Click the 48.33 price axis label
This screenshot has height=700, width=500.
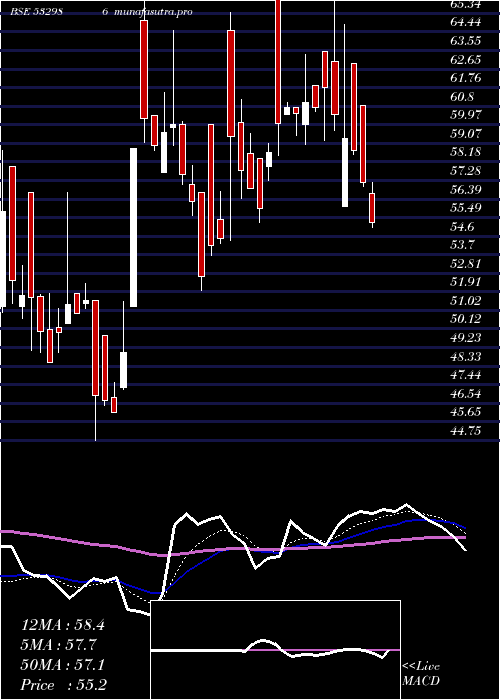click(x=466, y=357)
